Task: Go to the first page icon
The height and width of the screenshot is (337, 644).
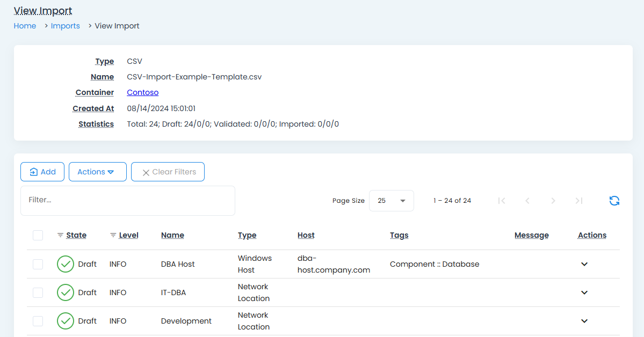Action: coord(502,201)
